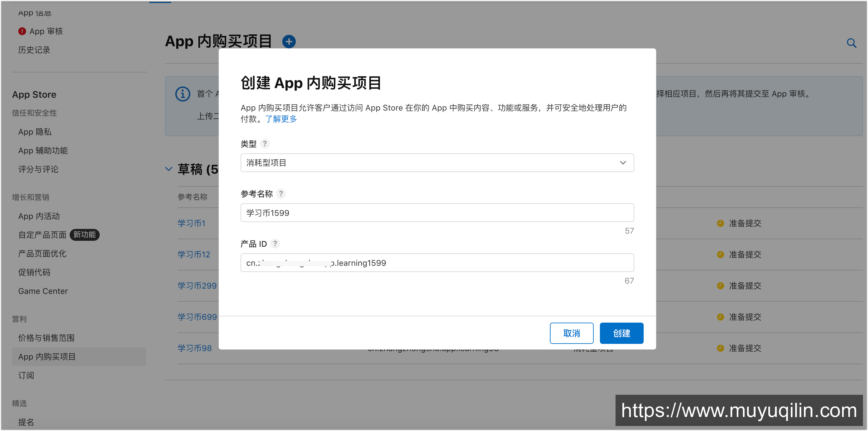Viewport: 868px width, 431px height.
Task: Click the info icon in the notice banner
Action: pyautogui.click(x=183, y=94)
